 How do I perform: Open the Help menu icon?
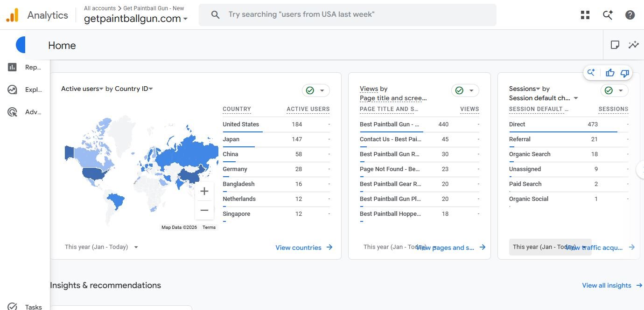coord(630,15)
